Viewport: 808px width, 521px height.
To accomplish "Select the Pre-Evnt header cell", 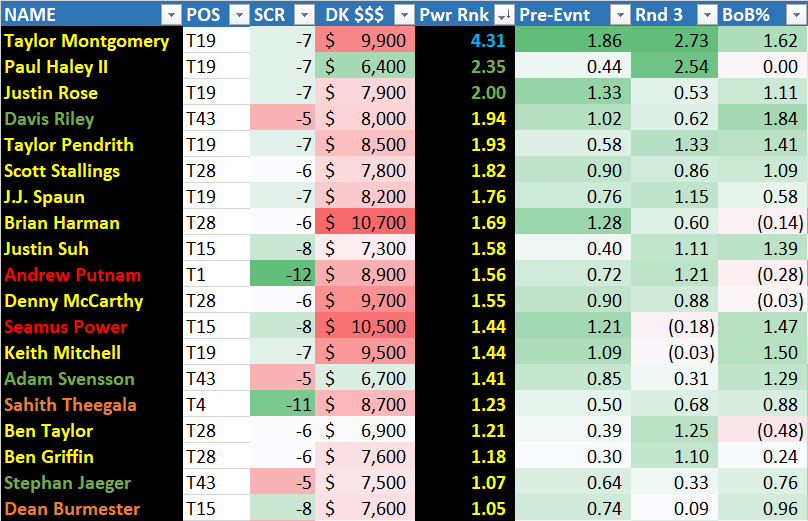I will (x=573, y=14).
